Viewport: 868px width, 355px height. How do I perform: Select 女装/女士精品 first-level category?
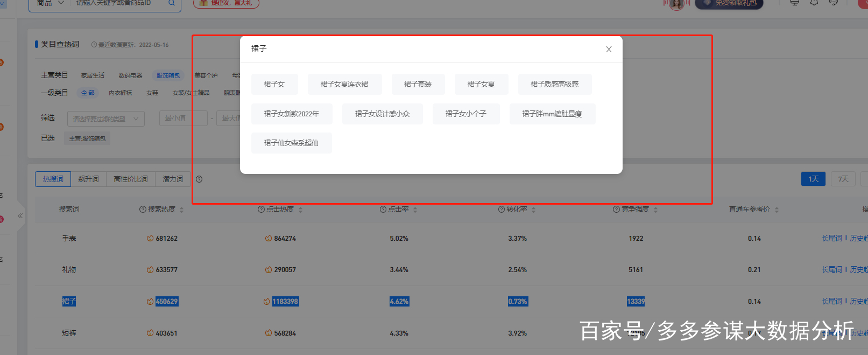pyautogui.click(x=191, y=93)
